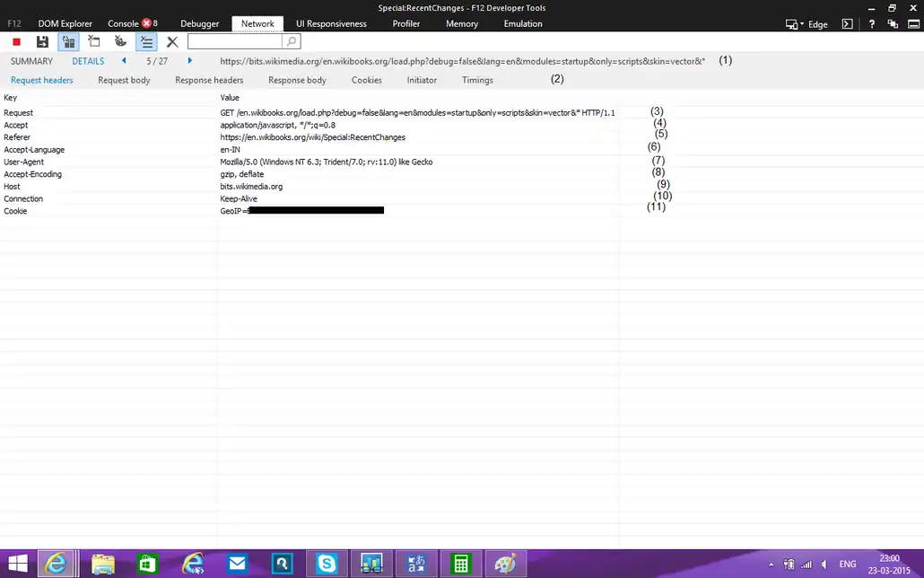Open the Edge document mode dropdown
Image resolution: width=924 pixels, height=578 pixels.
(x=807, y=24)
